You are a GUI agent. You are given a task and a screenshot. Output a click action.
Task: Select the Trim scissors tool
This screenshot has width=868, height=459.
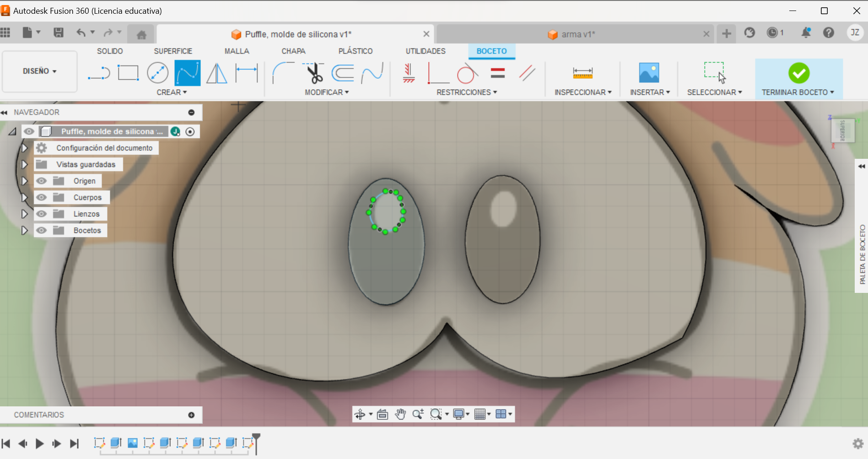[314, 73]
